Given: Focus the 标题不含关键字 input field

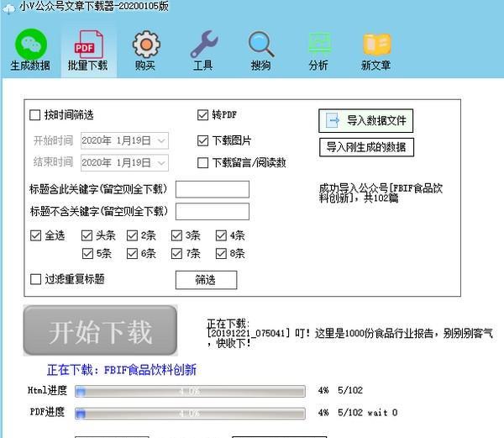Looking at the screenshot, I should coord(213,211).
